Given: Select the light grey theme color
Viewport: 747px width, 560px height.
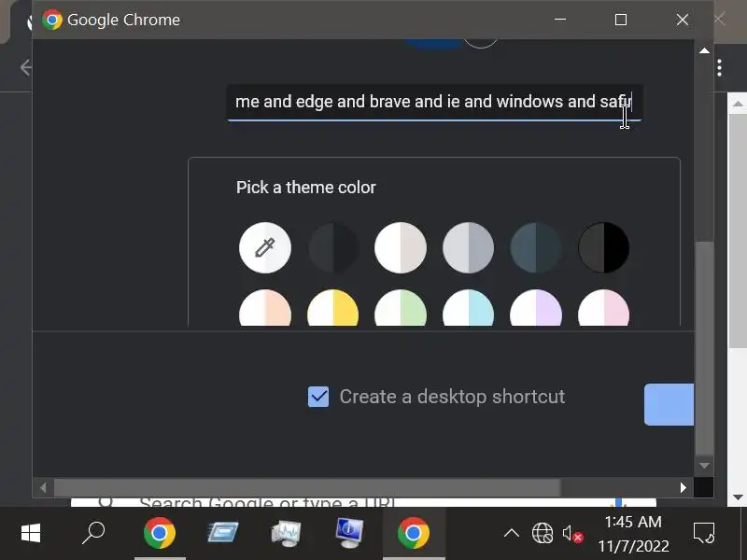Looking at the screenshot, I should 468,247.
